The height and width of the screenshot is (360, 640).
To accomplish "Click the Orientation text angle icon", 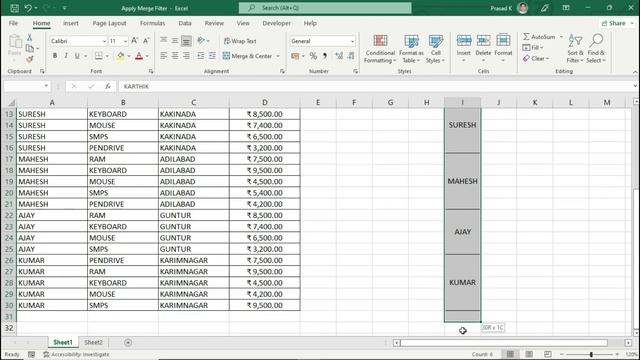I will [201, 41].
